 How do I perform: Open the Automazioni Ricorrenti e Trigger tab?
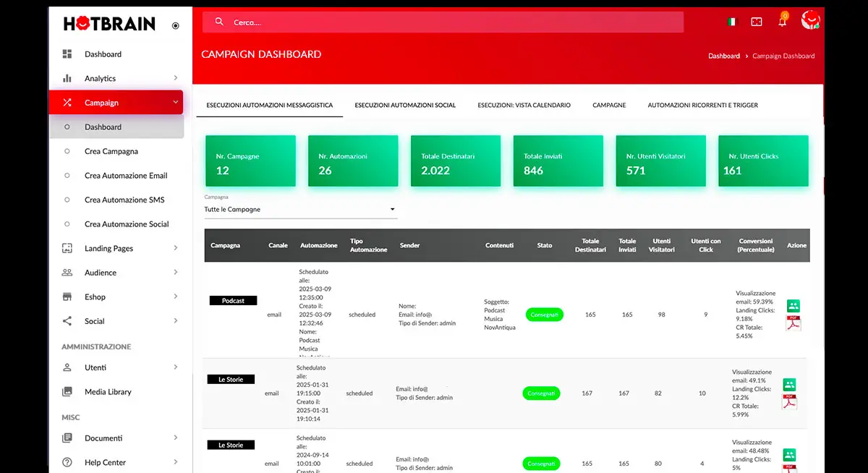click(702, 106)
